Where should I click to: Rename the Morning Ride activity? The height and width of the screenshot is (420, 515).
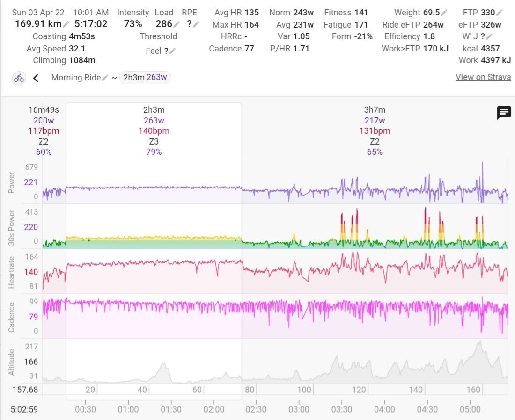tap(105, 78)
